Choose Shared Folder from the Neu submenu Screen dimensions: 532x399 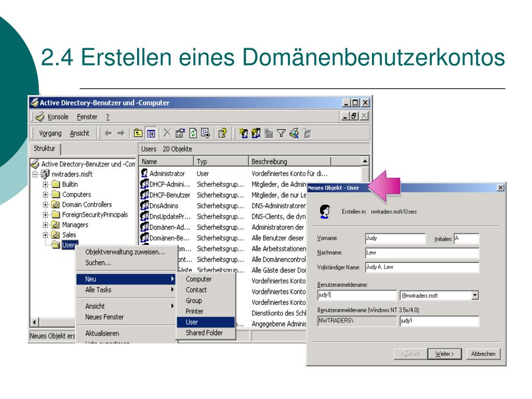click(x=206, y=333)
